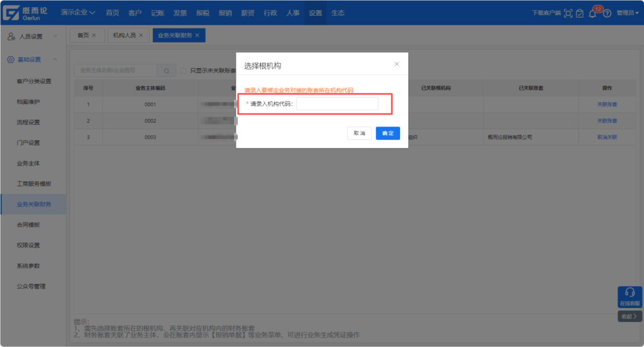644x347 pixels.
Task: Open the 管理员 user dropdown
Action: tap(627, 13)
